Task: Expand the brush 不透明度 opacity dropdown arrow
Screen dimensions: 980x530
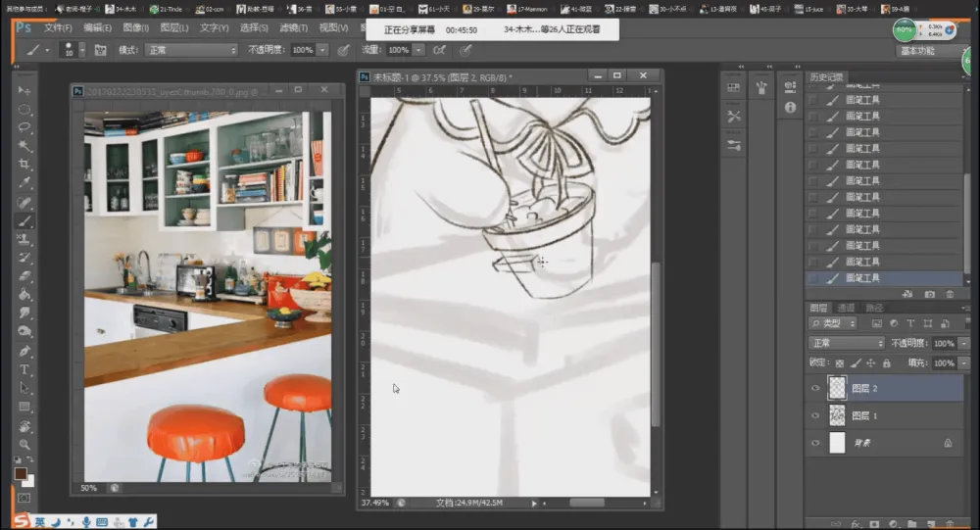Action: (323, 49)
